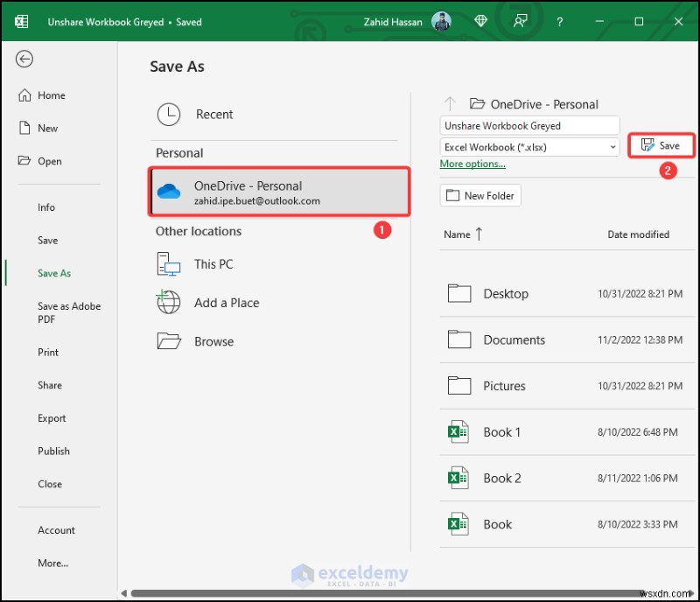This screenshot has height=602, width=700.
Task: Click the Excel icon beside Book
Action: (x=458, y=524)
